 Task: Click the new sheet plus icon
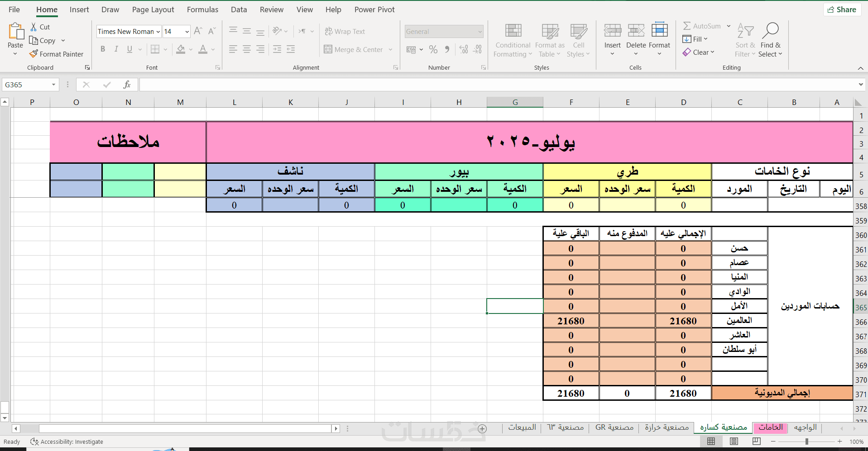[482, 428]
